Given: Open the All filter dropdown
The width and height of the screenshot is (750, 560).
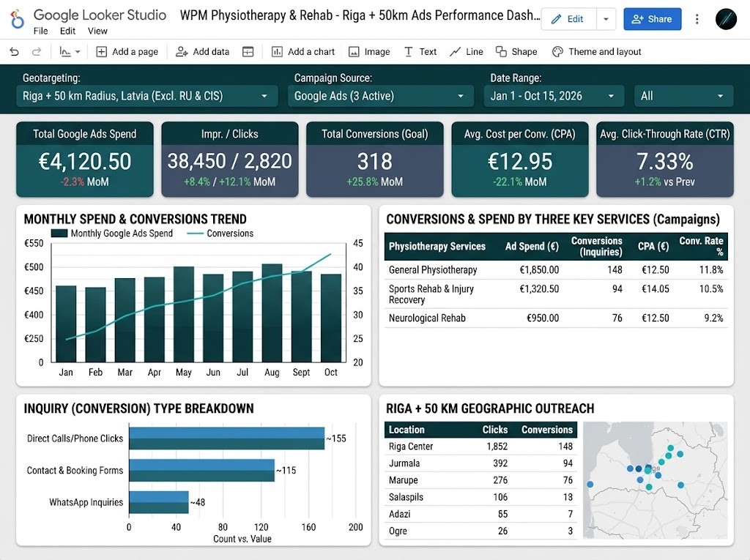Looking at the screenshot, I should point(683,96).
